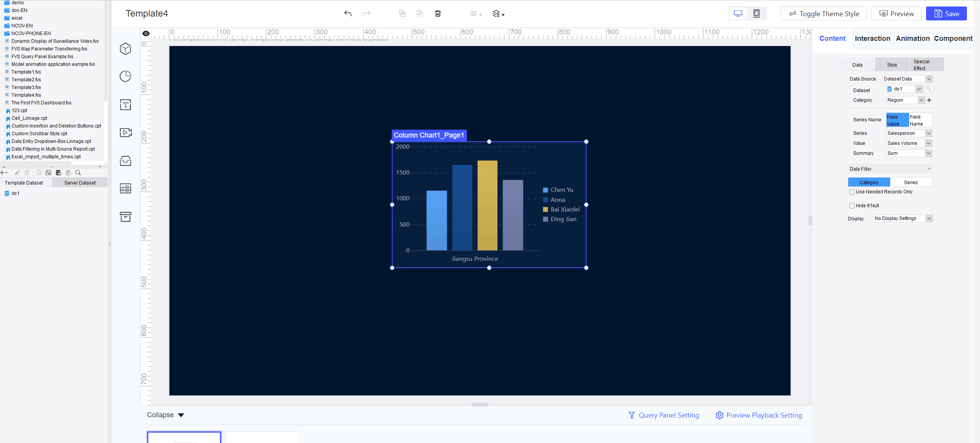
Task: Click the magnifier beside ds1 dataset dropdown
Action: [929, 89]
